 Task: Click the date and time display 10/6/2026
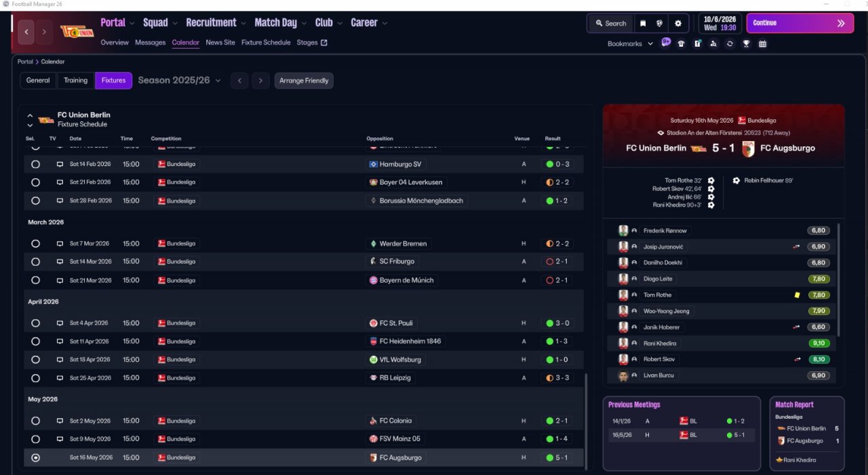tap(720, 23)
